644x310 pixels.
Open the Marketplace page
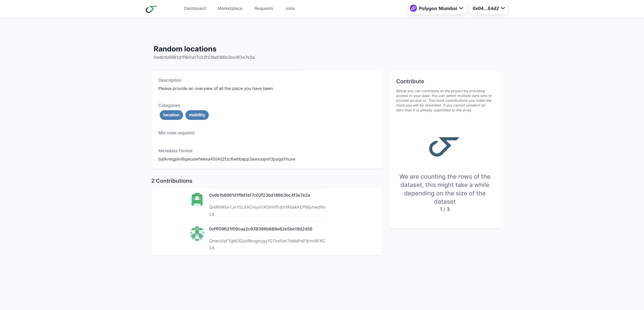tap(230, 8)
